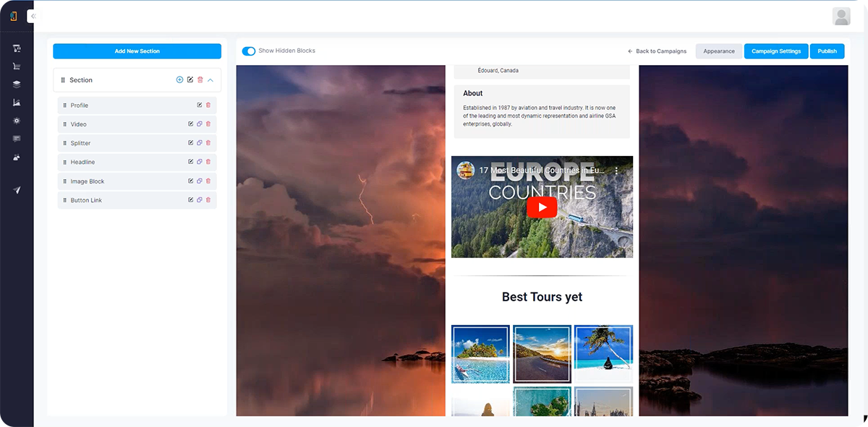Collapse the left sidebar with double arrow
868x427 pixels.
33,16
